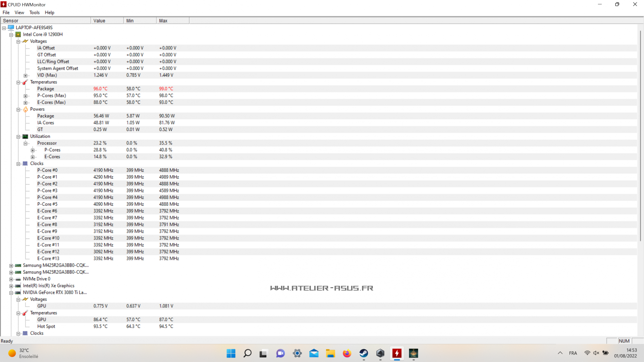Viewport: 644px width, 362px height.
Task: Click the vertical scrollbar in sensor list
Action: (x=640, y=135)
